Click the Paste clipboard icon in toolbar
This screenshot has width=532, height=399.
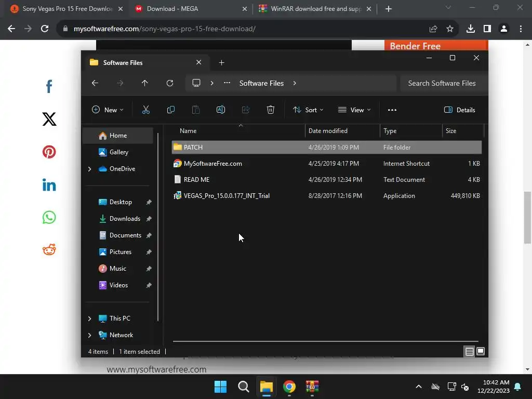(196, 110)
